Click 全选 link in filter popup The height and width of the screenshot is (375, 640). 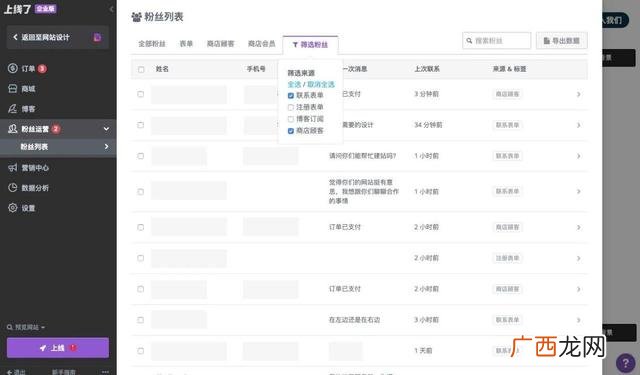click(x=294, y=84)
